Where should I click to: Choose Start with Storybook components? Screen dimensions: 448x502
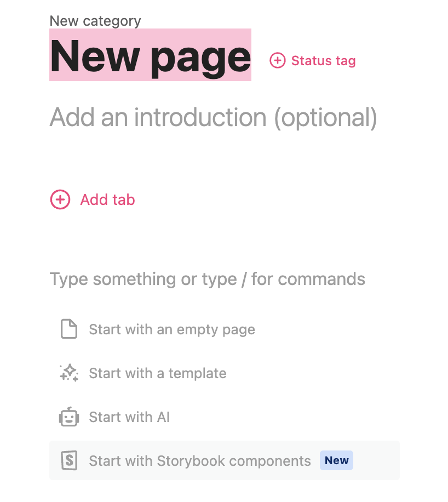[225, 460]
